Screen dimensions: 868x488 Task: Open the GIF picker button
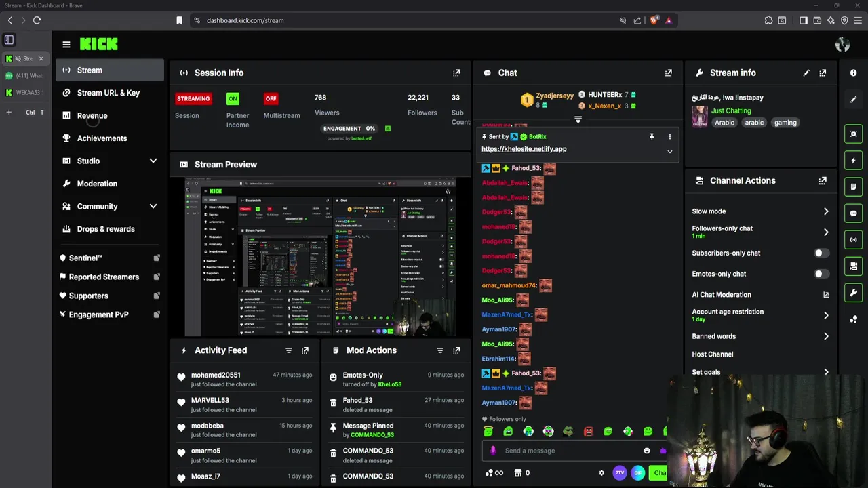(638, 473)
